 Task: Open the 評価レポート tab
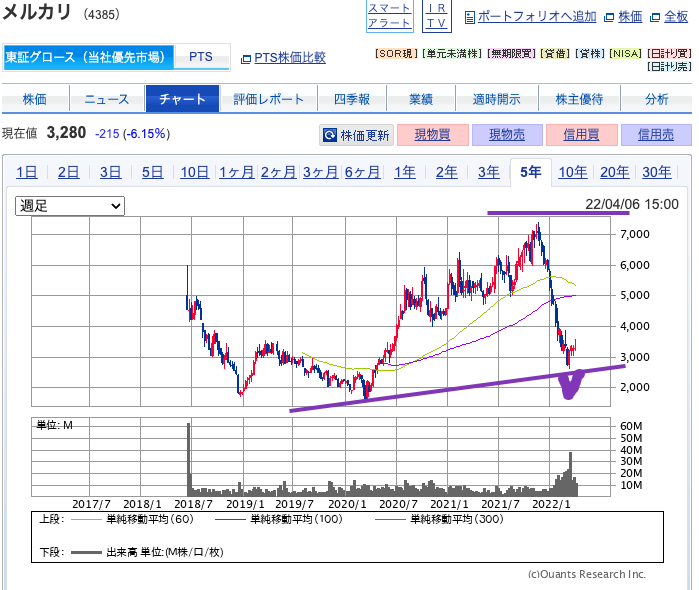point(268,99)
